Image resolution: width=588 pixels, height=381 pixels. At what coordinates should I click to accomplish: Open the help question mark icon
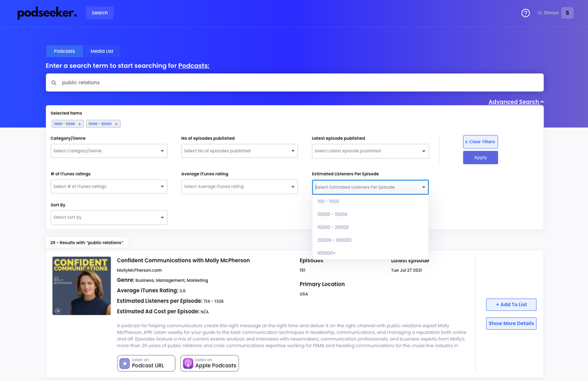click(x=525, y=13)
